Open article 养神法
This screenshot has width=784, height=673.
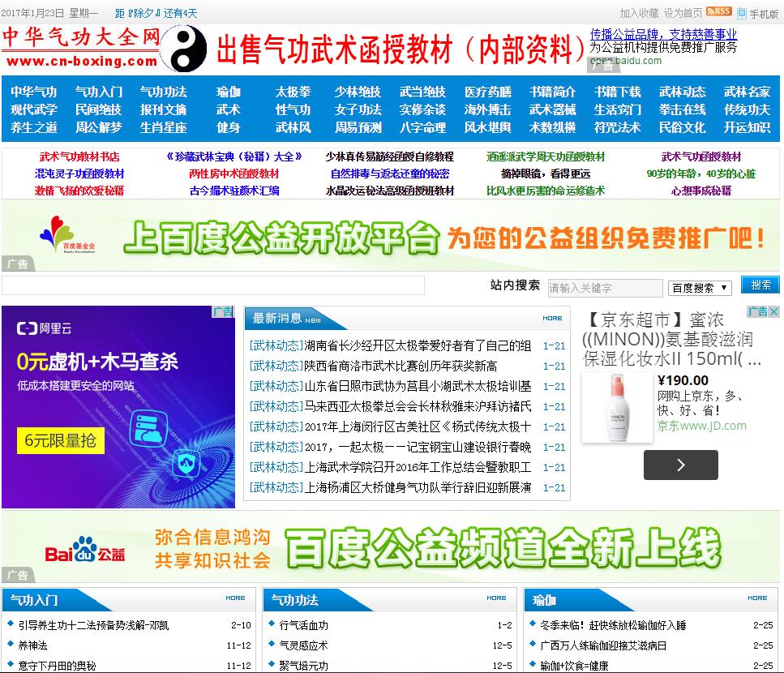tap(32, 645)
